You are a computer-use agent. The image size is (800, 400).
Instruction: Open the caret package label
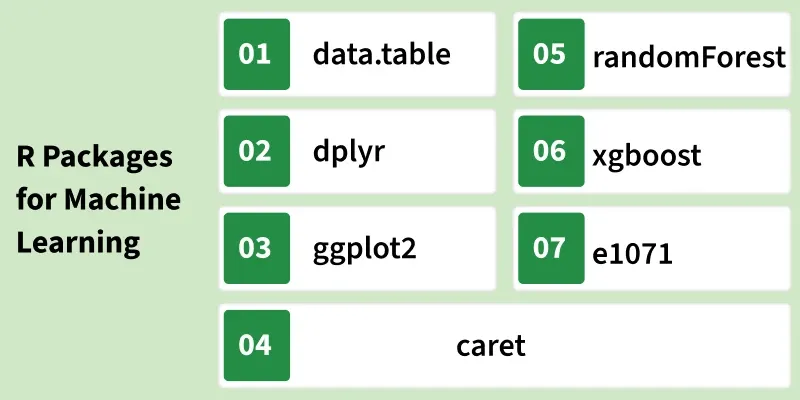[491, 346]
